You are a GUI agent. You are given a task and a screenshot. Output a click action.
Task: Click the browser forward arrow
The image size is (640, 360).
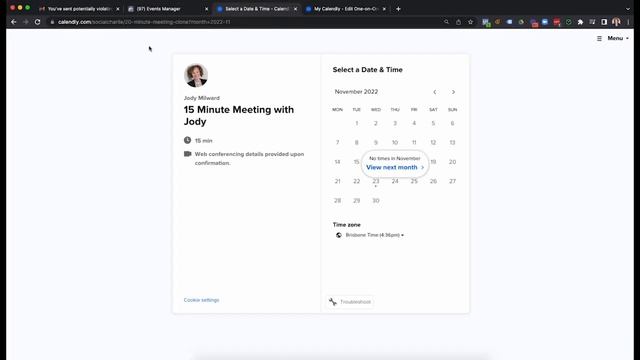[26, 22]
